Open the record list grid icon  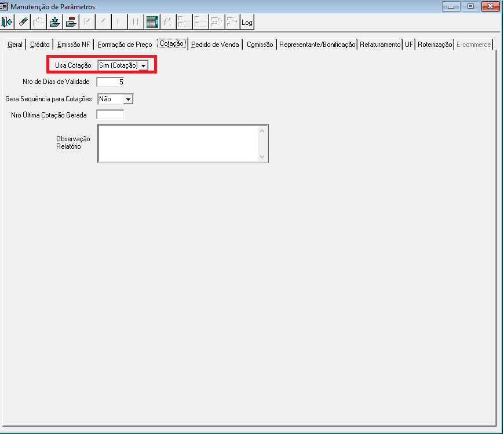tap(152, 22)
